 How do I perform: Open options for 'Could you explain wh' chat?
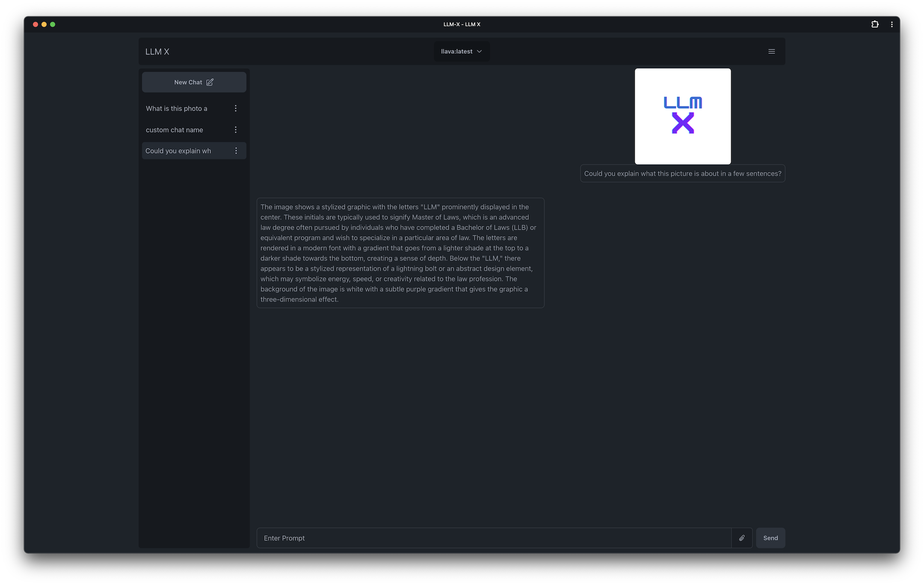pyautogui.click(x=236, y=151)
